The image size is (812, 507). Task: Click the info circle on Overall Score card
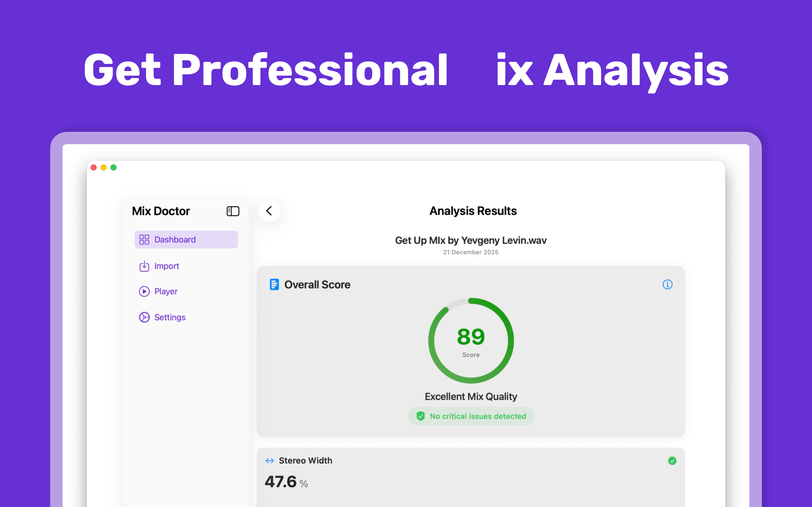(668, 284)
